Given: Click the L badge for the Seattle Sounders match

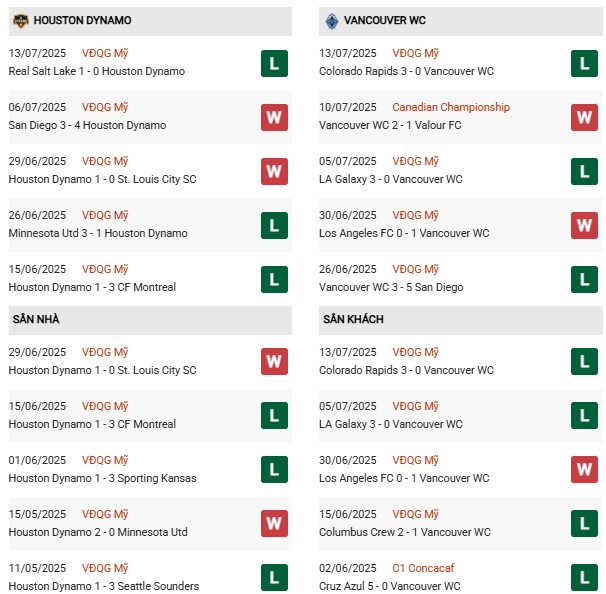Looking at the screenshot, I should (274, 578).
